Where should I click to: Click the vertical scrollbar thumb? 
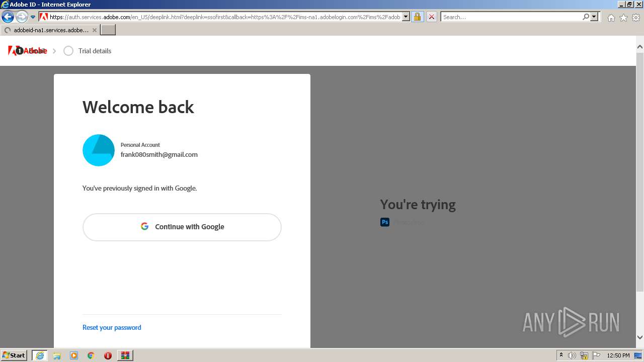point(640,172)
